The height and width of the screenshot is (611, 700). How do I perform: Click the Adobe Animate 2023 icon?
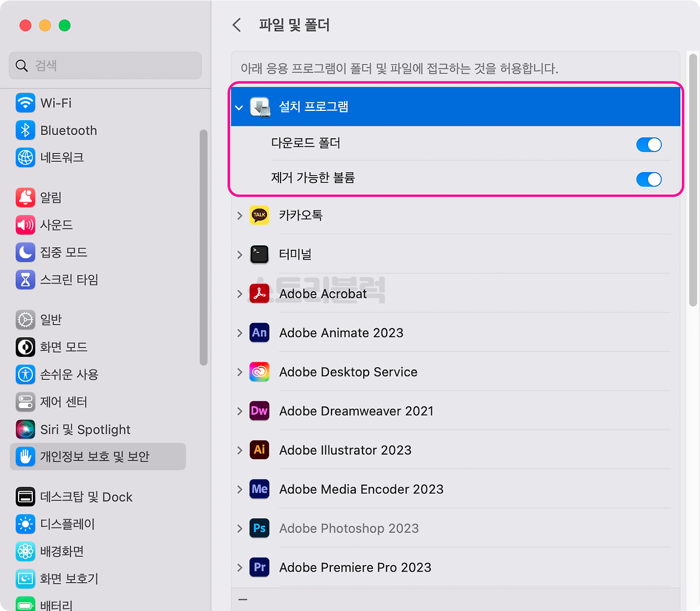[x=259, y=333]
